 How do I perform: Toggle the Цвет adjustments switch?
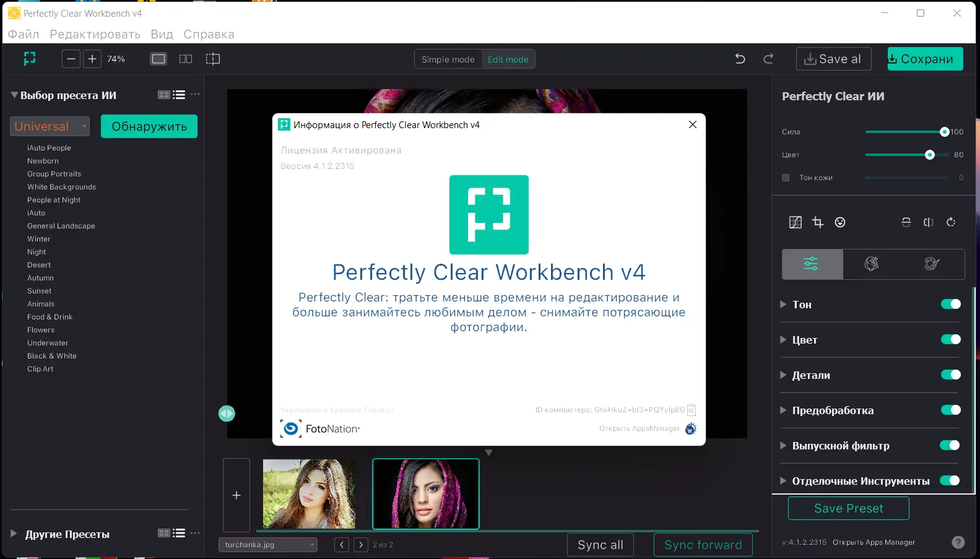coord(951,339)
